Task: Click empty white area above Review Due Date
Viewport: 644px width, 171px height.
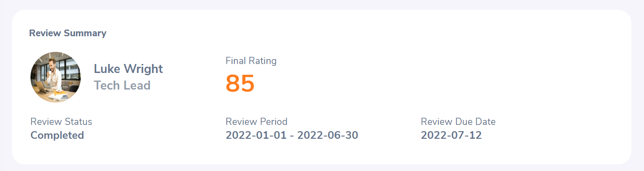Action: 458,81
